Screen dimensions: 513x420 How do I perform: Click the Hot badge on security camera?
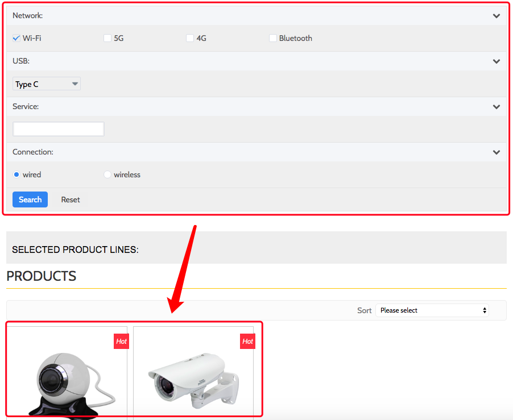[247, 341]
